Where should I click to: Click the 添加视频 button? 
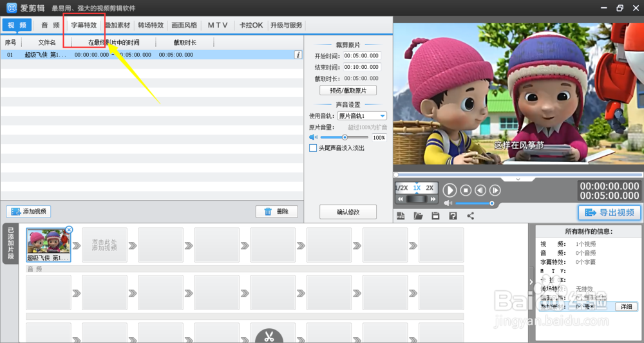tap(29, 211)
